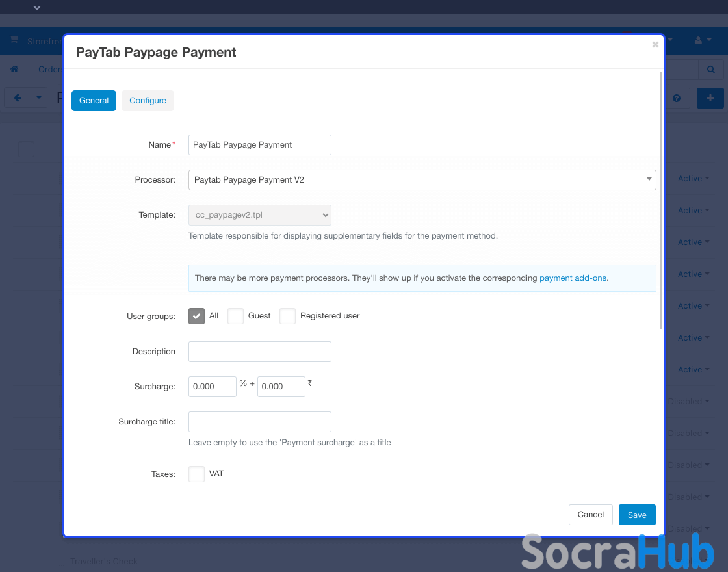Click the plus add payment button

(x=710, y=98)
